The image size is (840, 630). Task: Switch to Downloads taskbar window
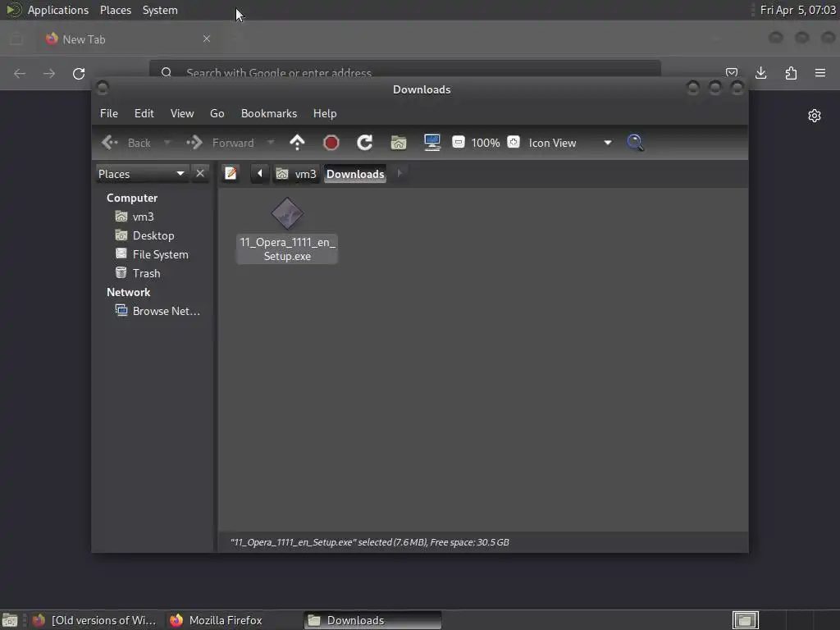(373, 620)
